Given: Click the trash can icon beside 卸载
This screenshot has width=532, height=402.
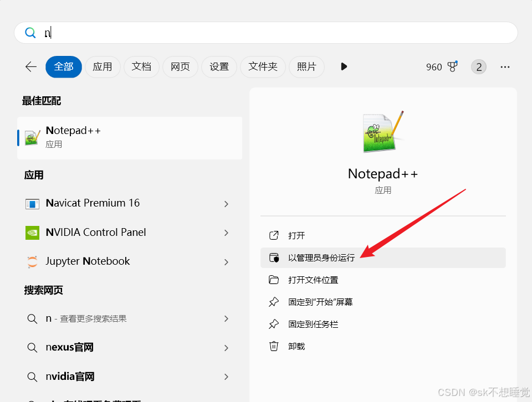Looking at the screenshot, I should (274, 347).
